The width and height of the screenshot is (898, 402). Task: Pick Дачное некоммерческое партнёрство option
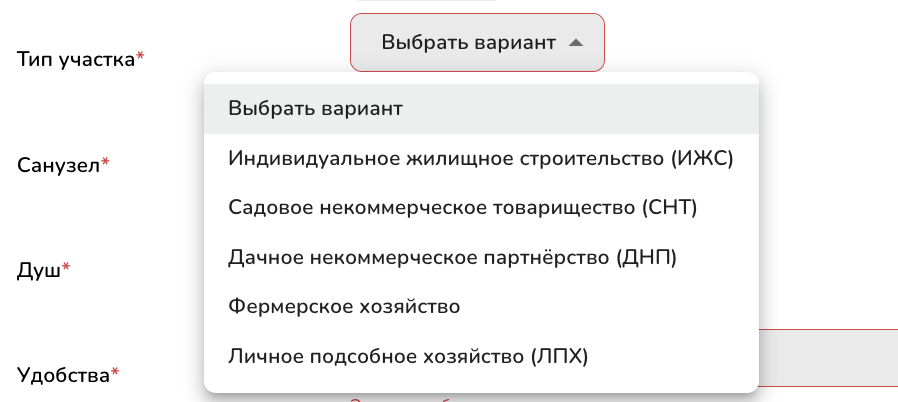pos(452,257)
